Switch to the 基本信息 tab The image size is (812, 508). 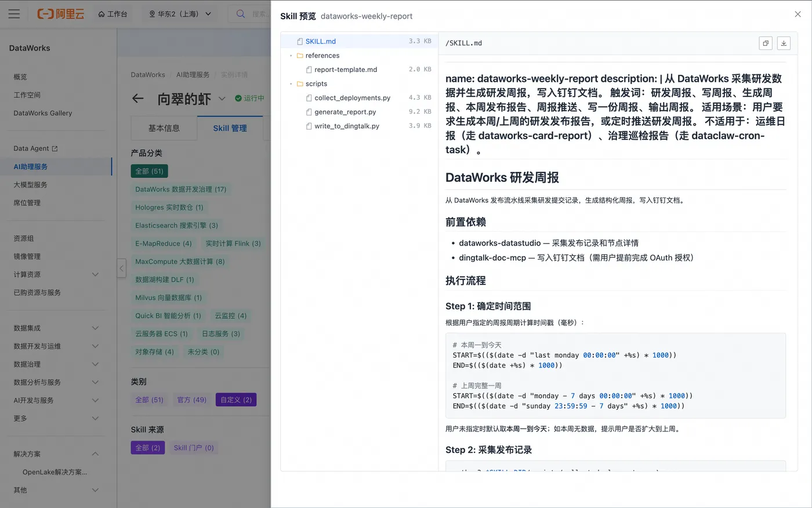click(x=164, y=128)
